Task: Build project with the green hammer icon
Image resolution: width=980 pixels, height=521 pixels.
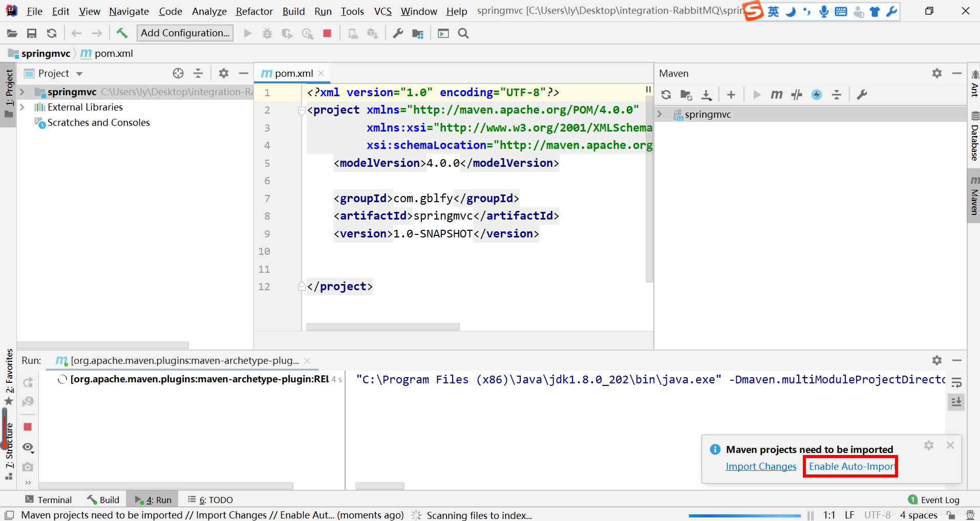Action: (x=122, y=33)
